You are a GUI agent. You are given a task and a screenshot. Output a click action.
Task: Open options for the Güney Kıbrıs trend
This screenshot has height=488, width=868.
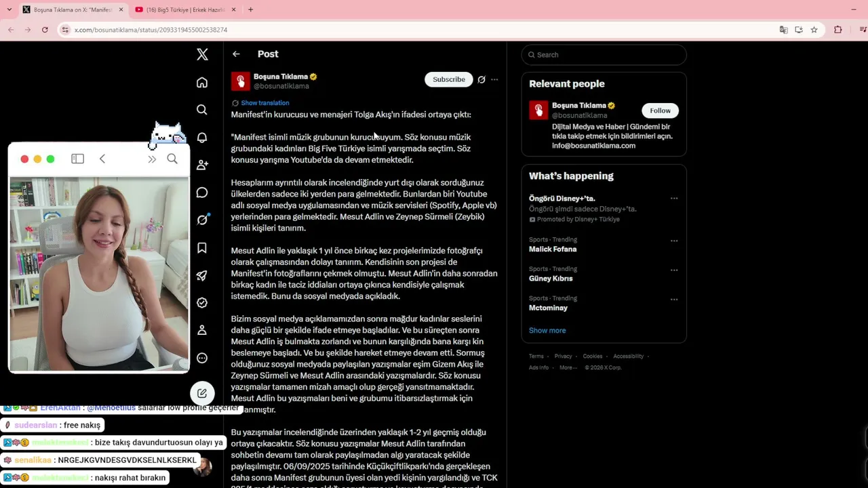[x=674, y=270]
